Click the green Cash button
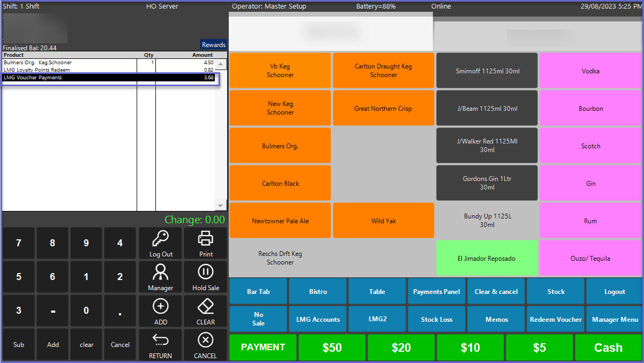This screenshot has height=363, width=644. coord(608,347)
